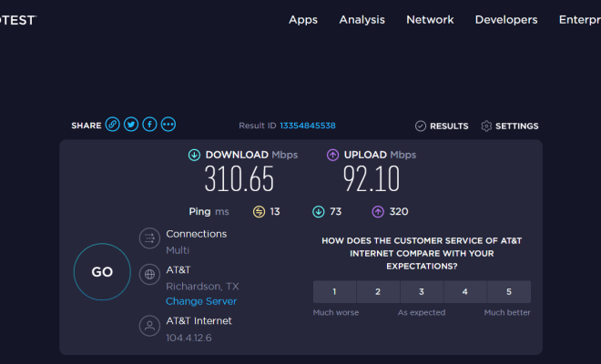601x364 pixels.
Task: Rate customer service 1 Much worse
Action: pos(334,292)
